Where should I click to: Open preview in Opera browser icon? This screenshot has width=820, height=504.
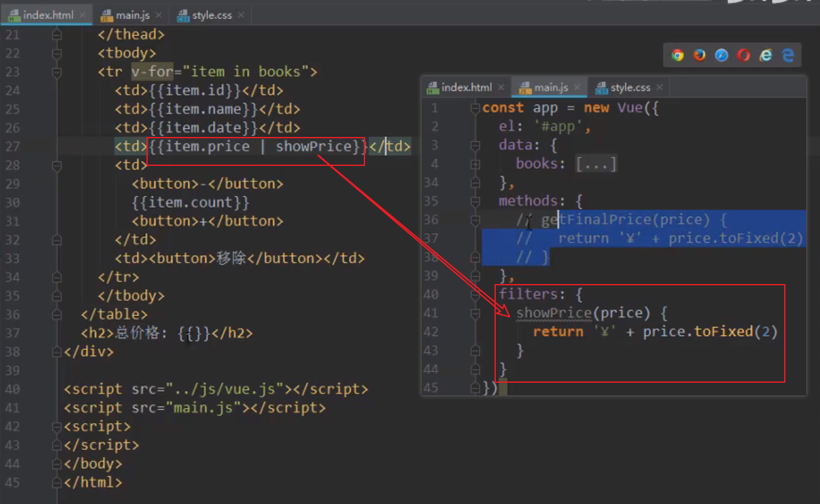coord(743,55)
